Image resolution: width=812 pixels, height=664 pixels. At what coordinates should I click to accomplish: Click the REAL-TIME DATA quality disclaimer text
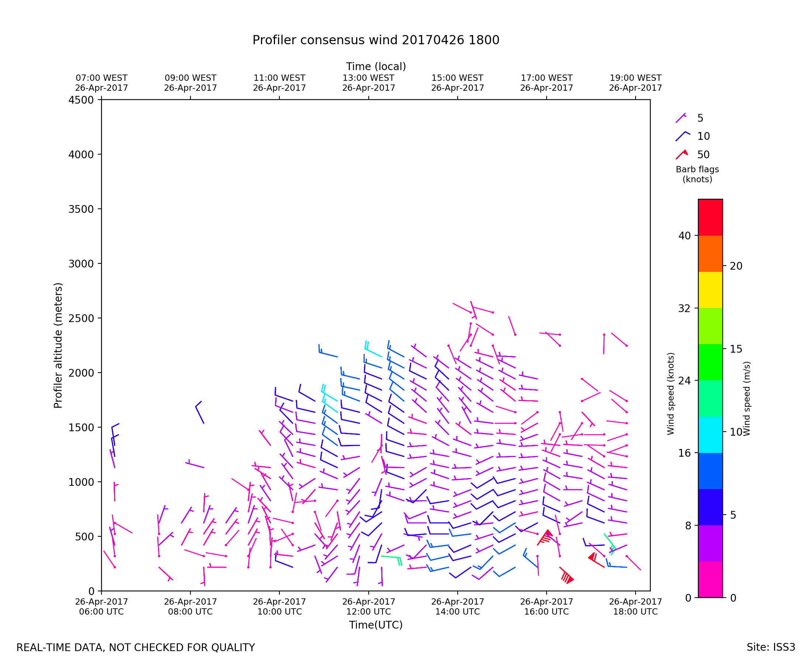pyautogui.click(x=135, y=647)
